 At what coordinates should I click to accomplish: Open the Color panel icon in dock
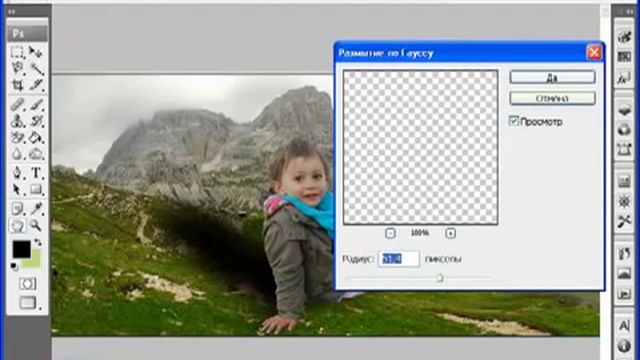tap(624, 37)
